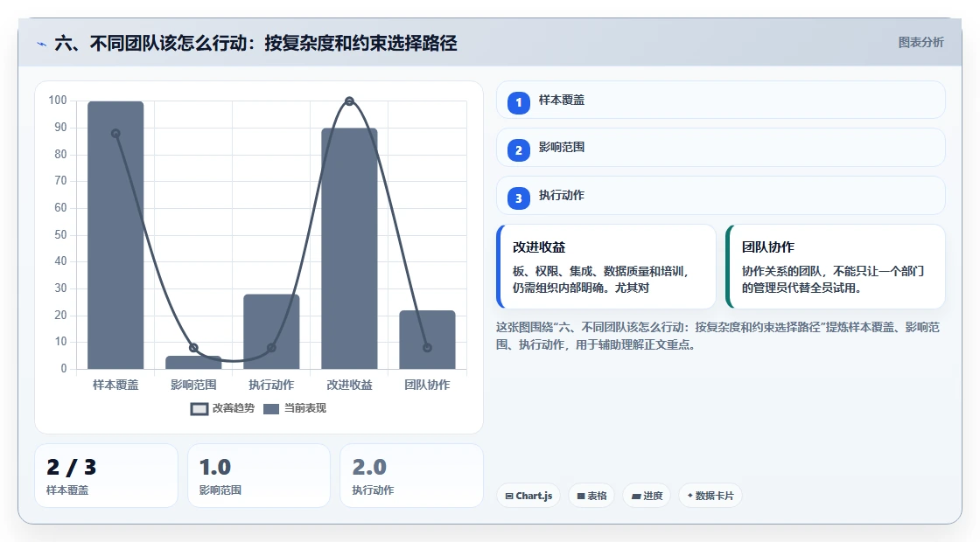Click the 图表分析 label in header
Image resolution: width=980 pixels, height=542 pixels.
tap(920, 43)
